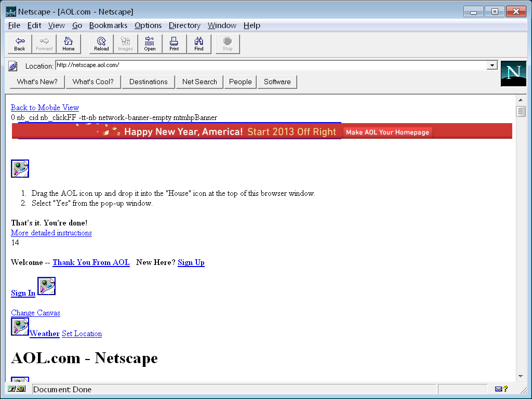Click the More detailed instructions link

click(51, 233)
